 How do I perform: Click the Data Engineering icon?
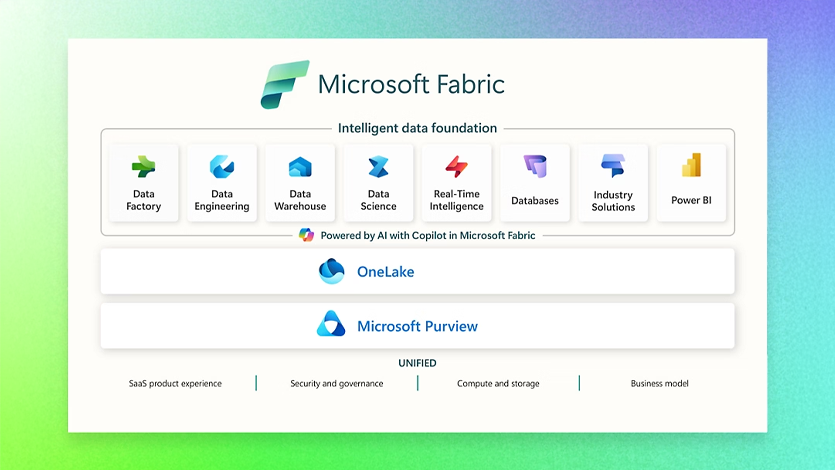coord(222,167)
